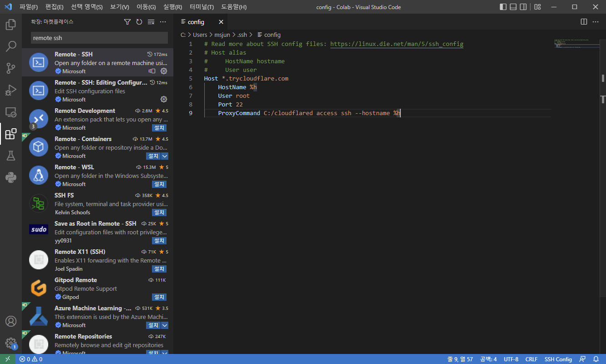Open extensions panel more actions menu
Image resolution: width=606 pixels, height=364 pixels.
[x=163, y=22]
